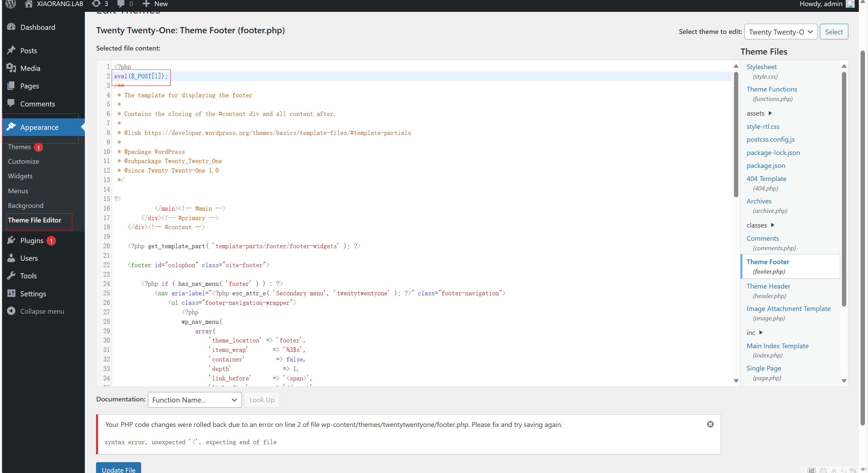Image resolution: width=868 pixels, height=473 pixels.
Task: Open the Theme Functions file link
Action: [772, 89]
